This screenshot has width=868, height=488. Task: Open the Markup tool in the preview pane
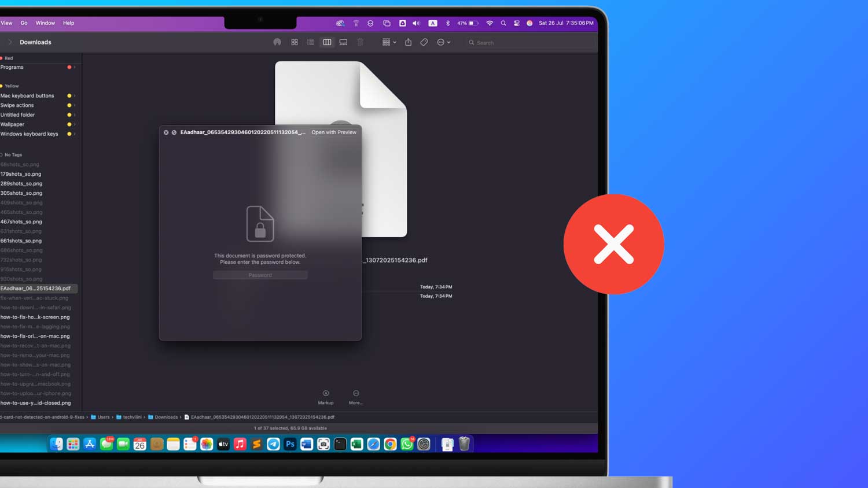(325, 396)
